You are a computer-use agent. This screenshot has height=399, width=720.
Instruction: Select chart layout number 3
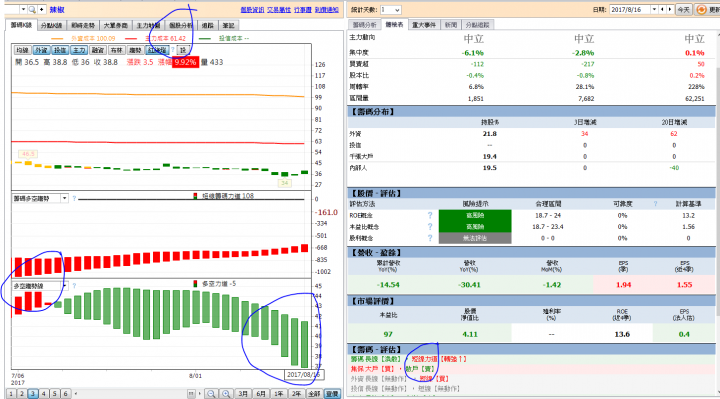point(33,393)
